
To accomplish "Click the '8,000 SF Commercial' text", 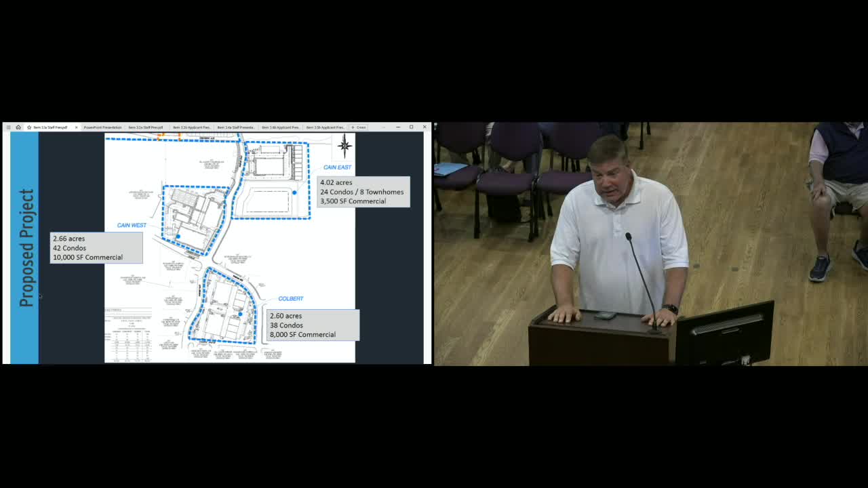I will tap(302, 335).
